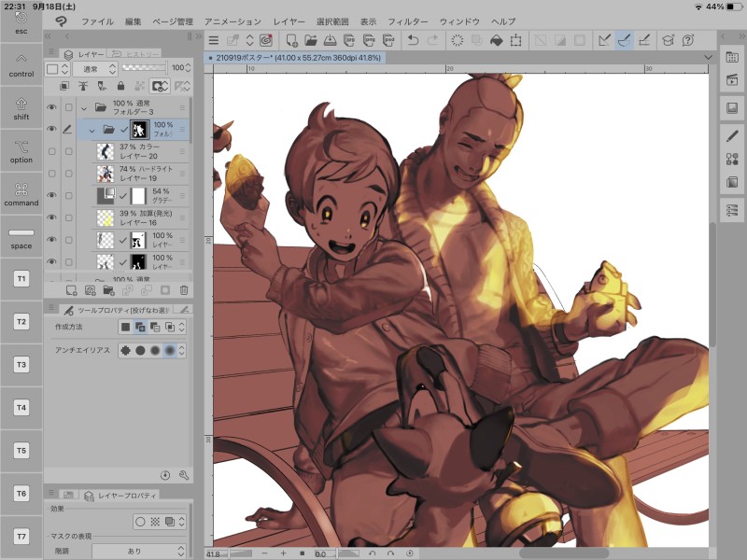Viewport: 747px width, 560px height.
Task: Collapse the フォルダー 3 folder chevron
Action: click(x=83, y=108)
